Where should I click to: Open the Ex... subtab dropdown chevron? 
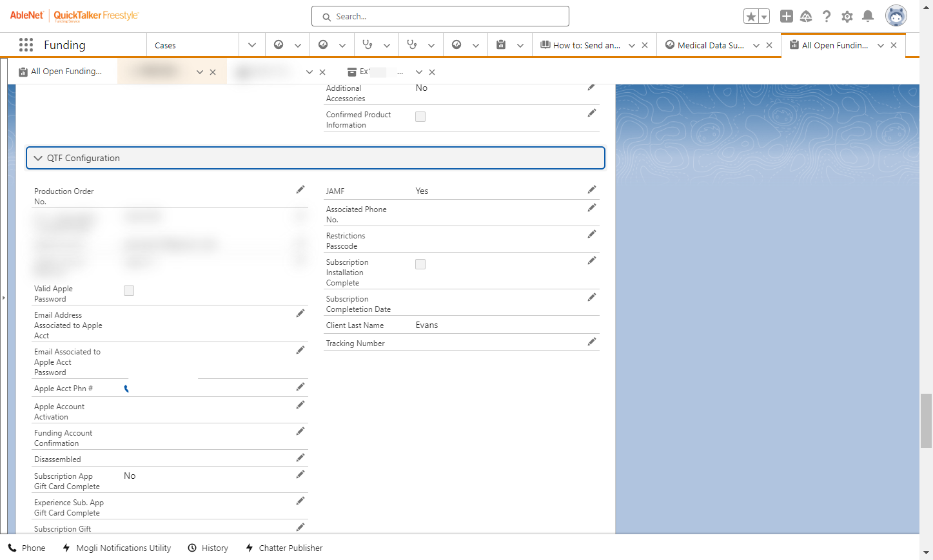click(x=419, y=72)
